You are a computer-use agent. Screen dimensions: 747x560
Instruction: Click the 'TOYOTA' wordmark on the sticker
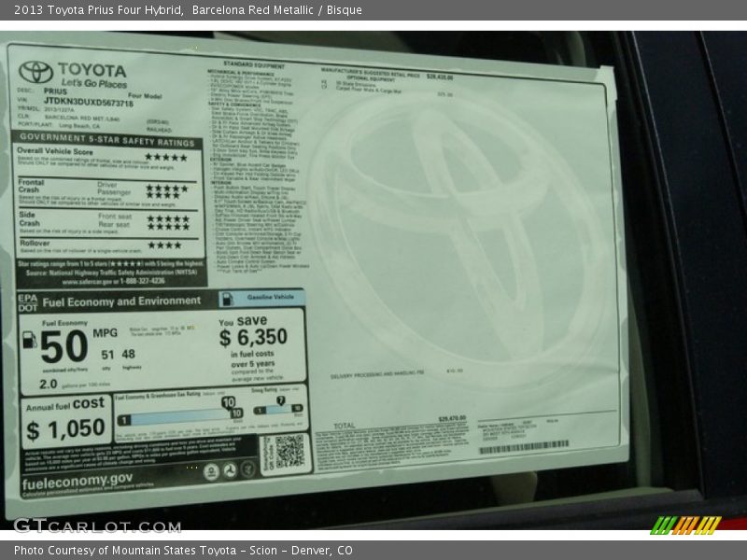tap(92, 71)
